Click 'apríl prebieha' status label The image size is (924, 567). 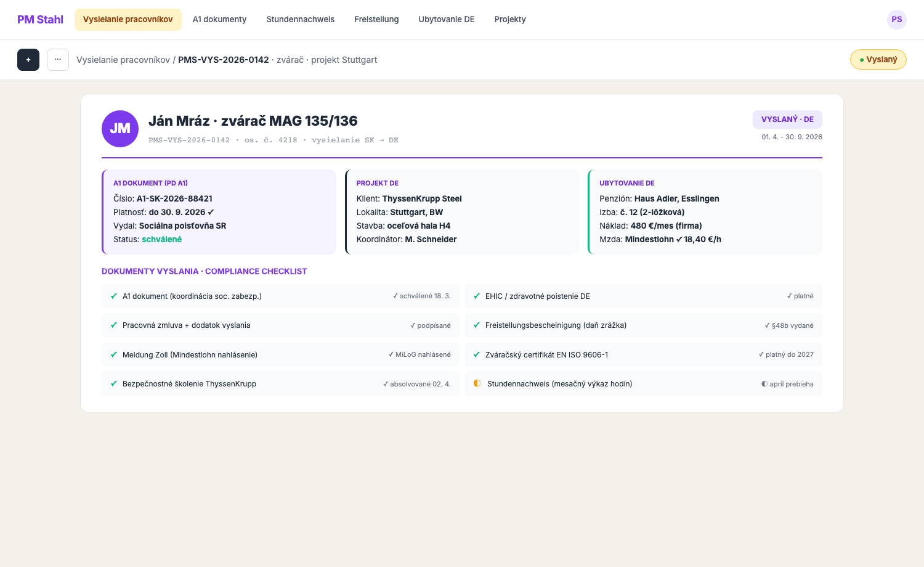[787, 384]
